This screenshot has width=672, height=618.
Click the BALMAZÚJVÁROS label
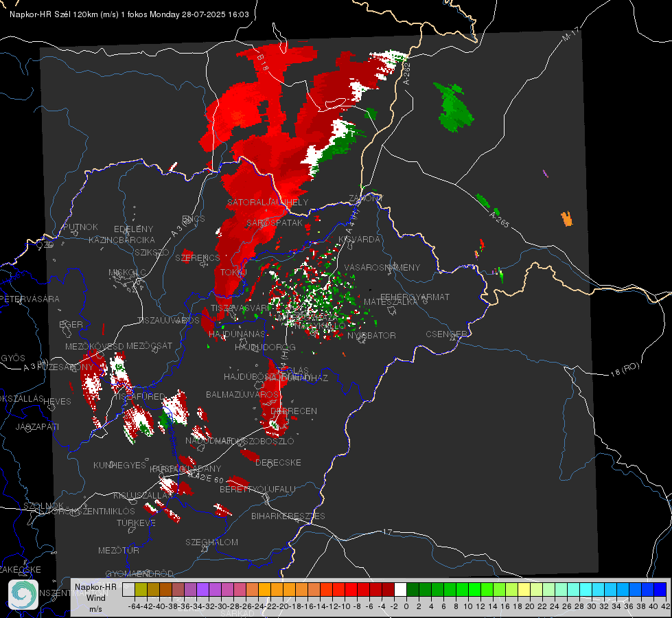[242, 394]
